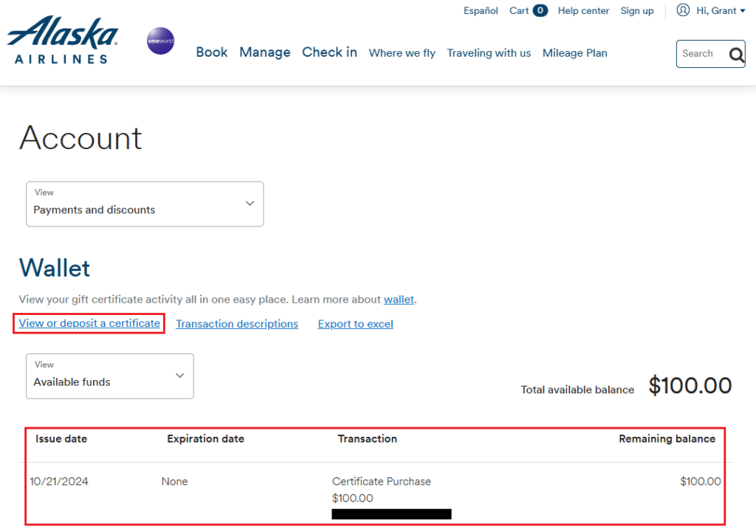Image resolution: width=756 pixels, height=532 pixels.
Task: Click inside the Search input field
Action: point(701,54)
